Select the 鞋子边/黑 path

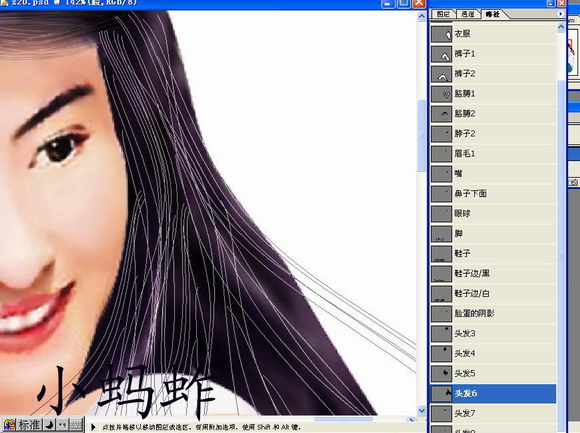click(x=493, y=273)
